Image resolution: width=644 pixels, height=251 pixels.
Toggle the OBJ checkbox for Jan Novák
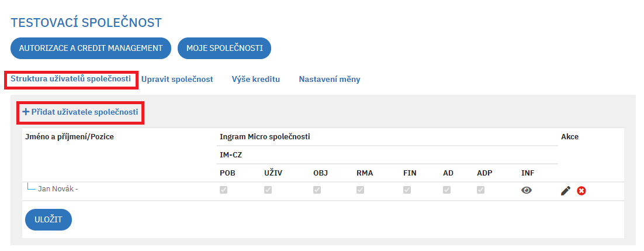coord(317,190)
